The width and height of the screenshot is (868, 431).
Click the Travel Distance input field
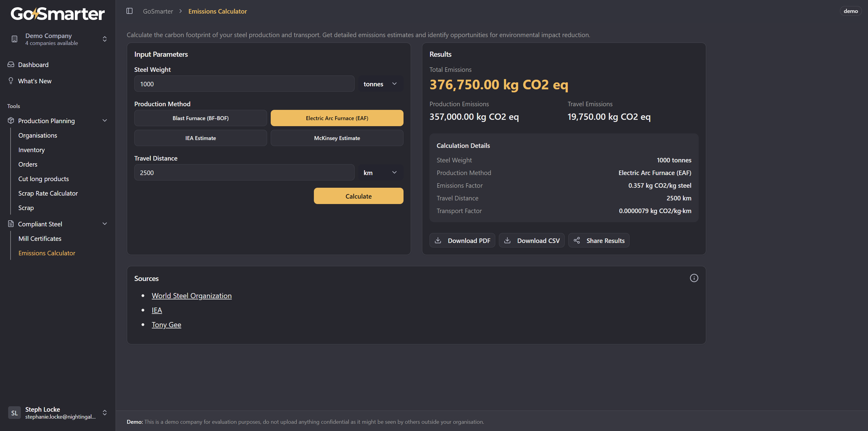(x=244, y=173)
